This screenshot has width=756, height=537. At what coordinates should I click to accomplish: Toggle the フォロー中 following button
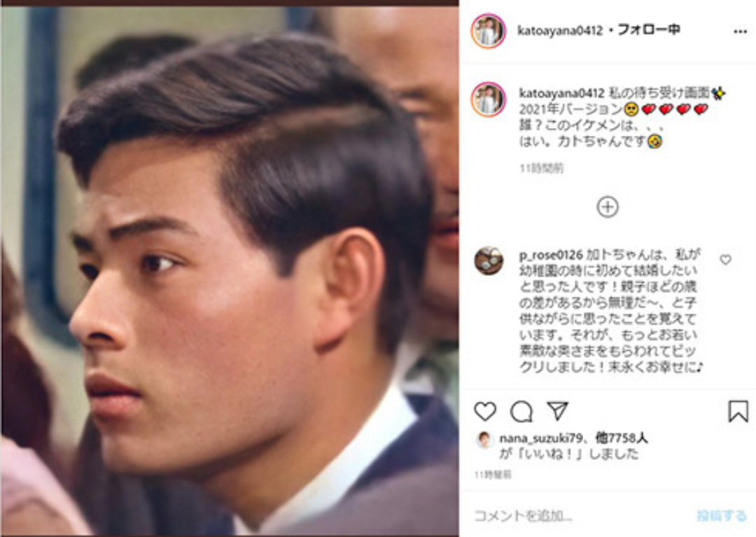(648, 30)
